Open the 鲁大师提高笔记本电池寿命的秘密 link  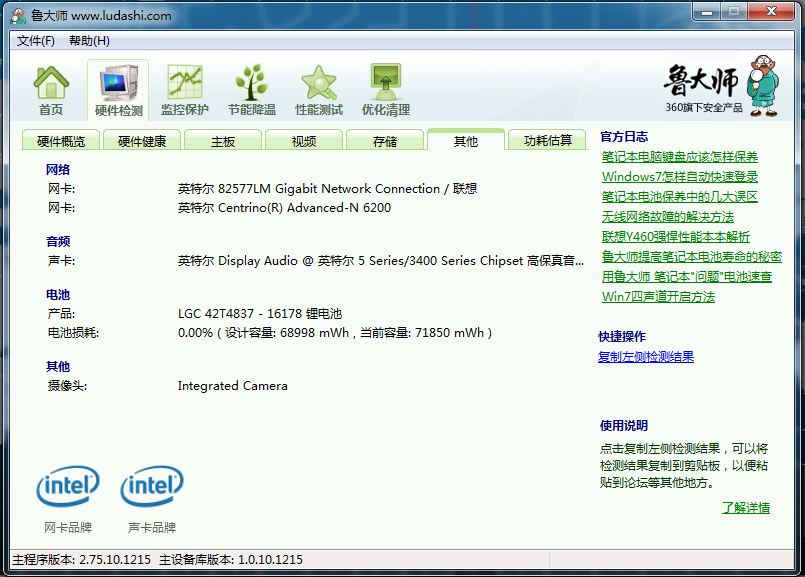[x=692, y=257]
